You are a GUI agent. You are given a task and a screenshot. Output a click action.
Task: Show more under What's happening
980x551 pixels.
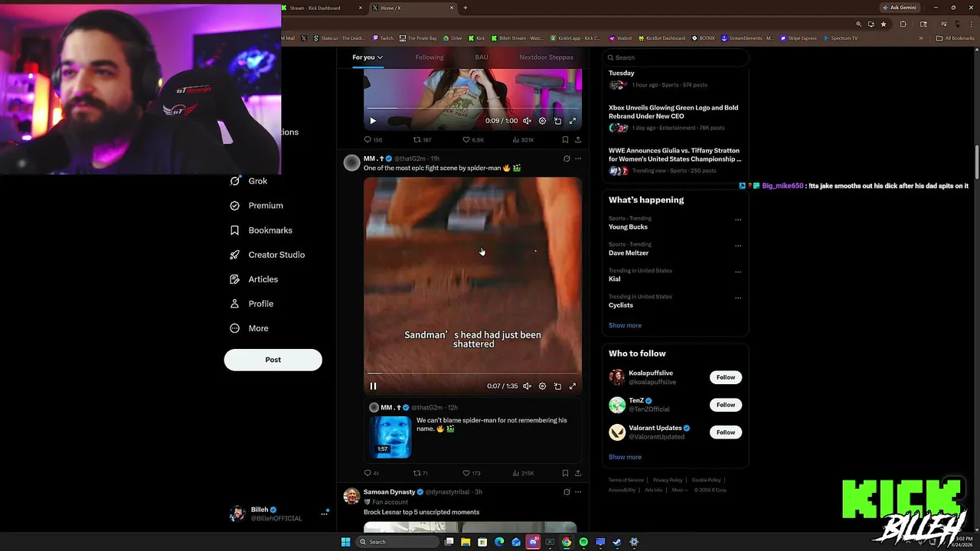pyautogui.click(x=625, y=325)
